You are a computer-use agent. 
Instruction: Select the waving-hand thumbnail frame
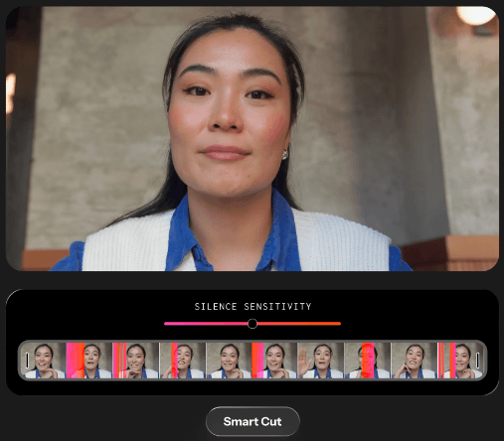pyautogui.click(x=321, y=361)
